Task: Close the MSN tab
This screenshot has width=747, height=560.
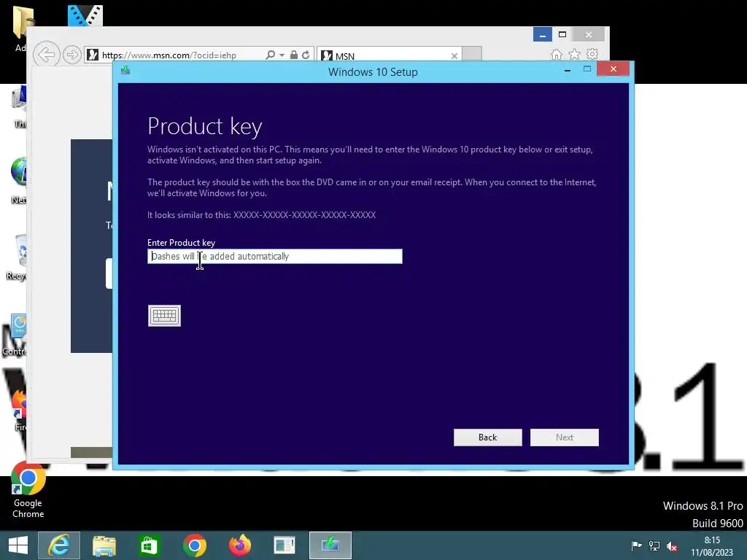Action: (x=454, y=56)
